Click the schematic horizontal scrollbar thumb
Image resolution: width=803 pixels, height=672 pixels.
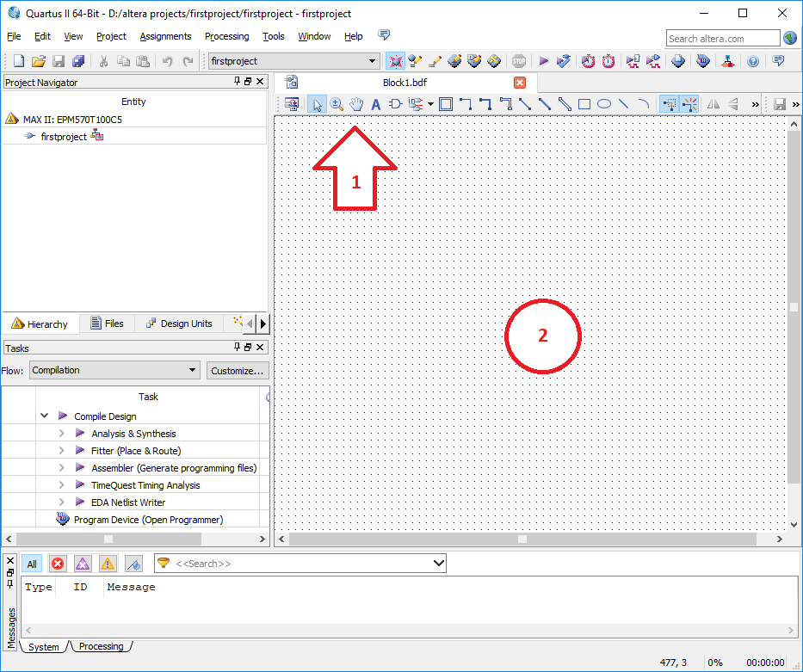click(522, 539)
